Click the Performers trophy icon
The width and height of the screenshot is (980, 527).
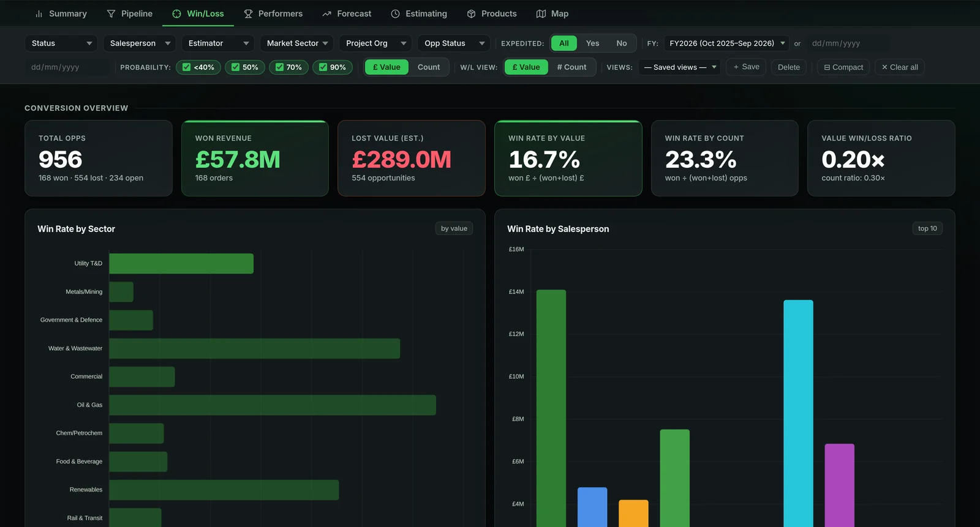[x=248, y=13]
